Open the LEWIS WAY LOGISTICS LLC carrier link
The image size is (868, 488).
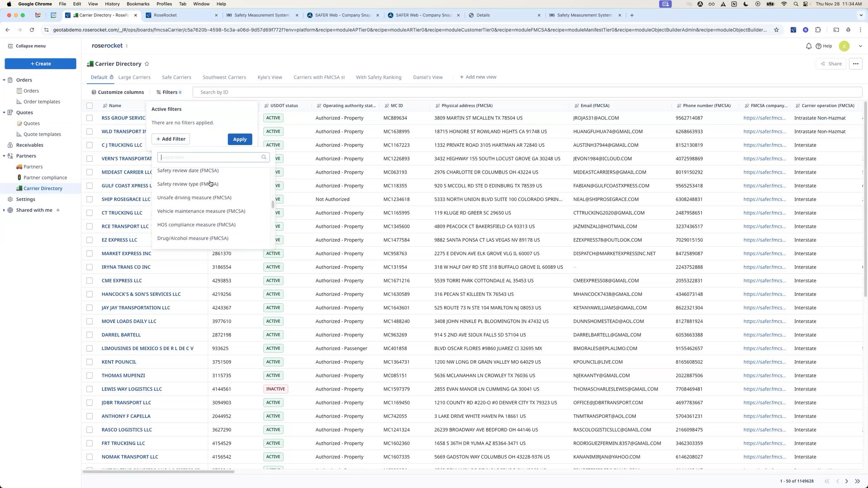[132, 389]
